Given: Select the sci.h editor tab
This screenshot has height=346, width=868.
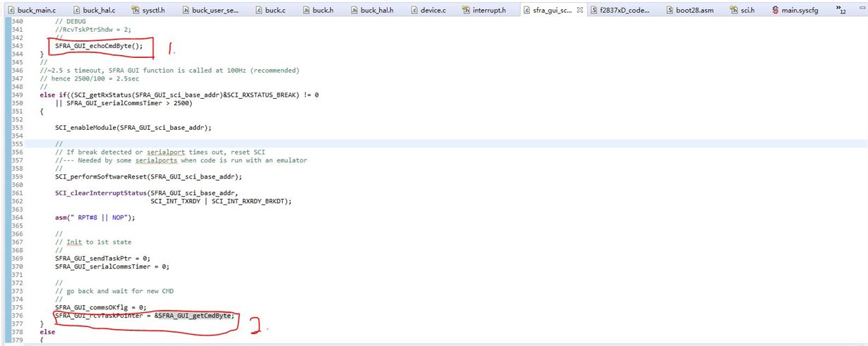Looking at the screenshot, I should point(742,11).
